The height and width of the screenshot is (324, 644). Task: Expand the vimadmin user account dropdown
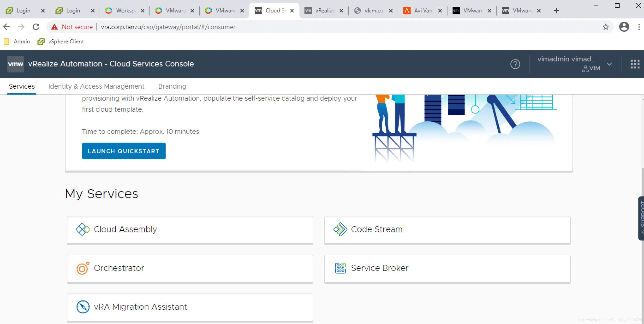pyautogui.click(x=609, y=64)
